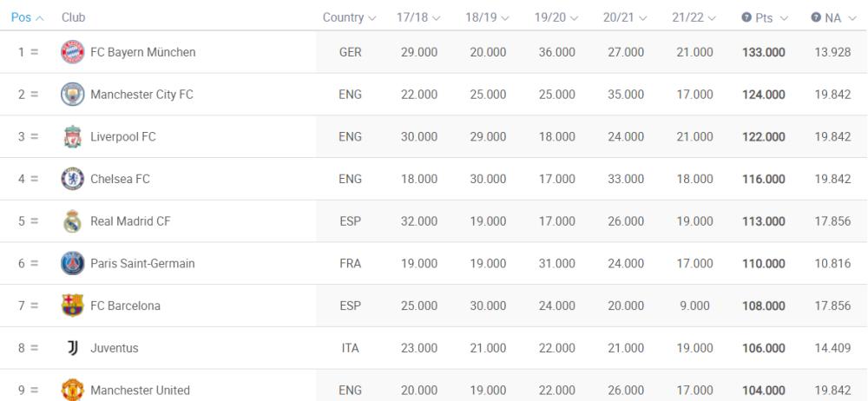
Task: Open the Juventus club name link
Action: pyautogui.click(x=114, y=348)
